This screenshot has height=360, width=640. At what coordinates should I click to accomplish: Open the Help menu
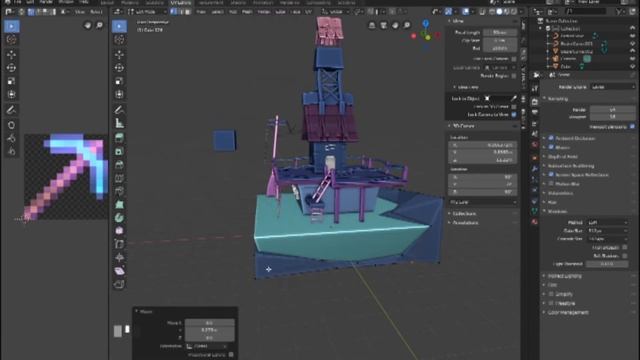click(x=84, y=2)
